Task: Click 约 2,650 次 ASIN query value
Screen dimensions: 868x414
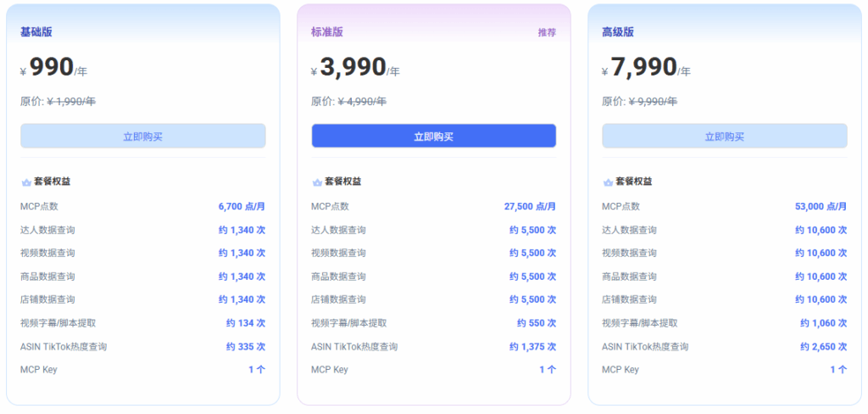Action: 824,347
